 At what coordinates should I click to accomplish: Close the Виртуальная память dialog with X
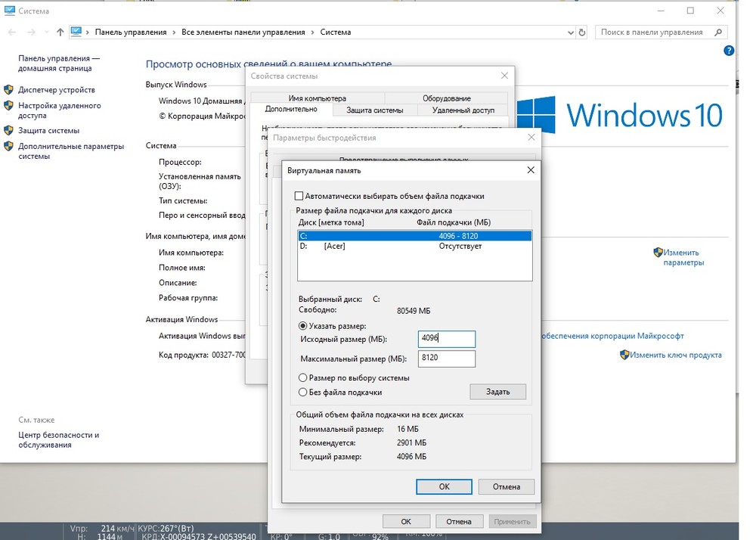tap(531, 170)
